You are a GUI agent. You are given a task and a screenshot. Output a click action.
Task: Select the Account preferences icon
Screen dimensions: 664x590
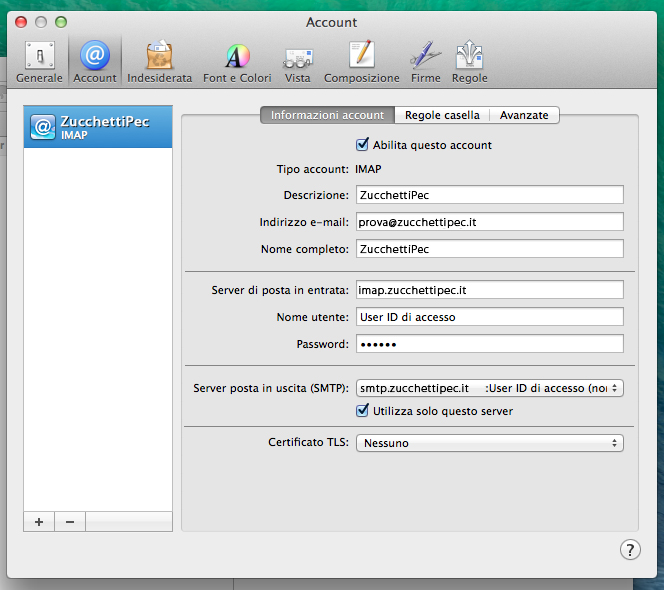coord(95,62)
